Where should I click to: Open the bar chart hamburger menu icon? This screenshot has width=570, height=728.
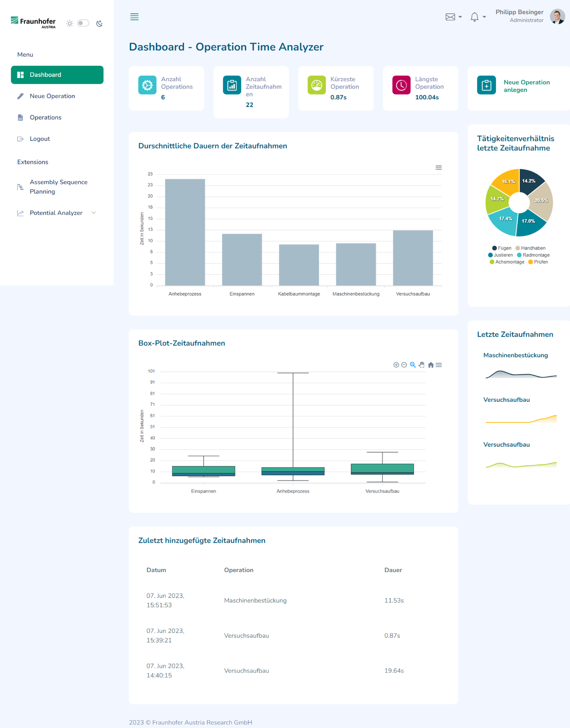pos(439,168)
